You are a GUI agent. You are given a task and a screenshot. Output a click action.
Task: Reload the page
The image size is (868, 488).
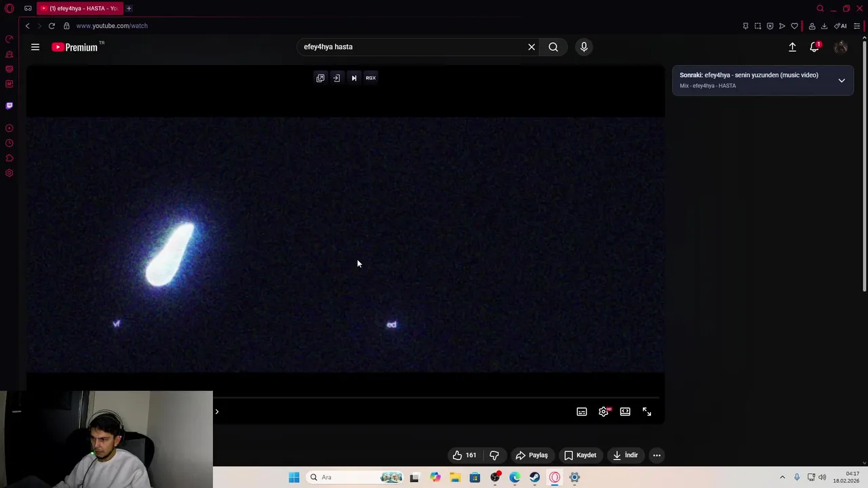pyautogui.click(x=52, y=26)
